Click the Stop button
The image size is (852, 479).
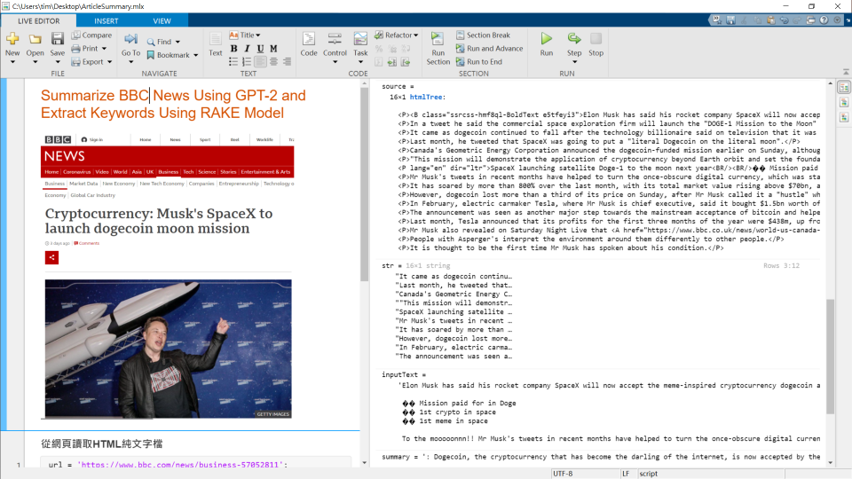coord(596,39)
